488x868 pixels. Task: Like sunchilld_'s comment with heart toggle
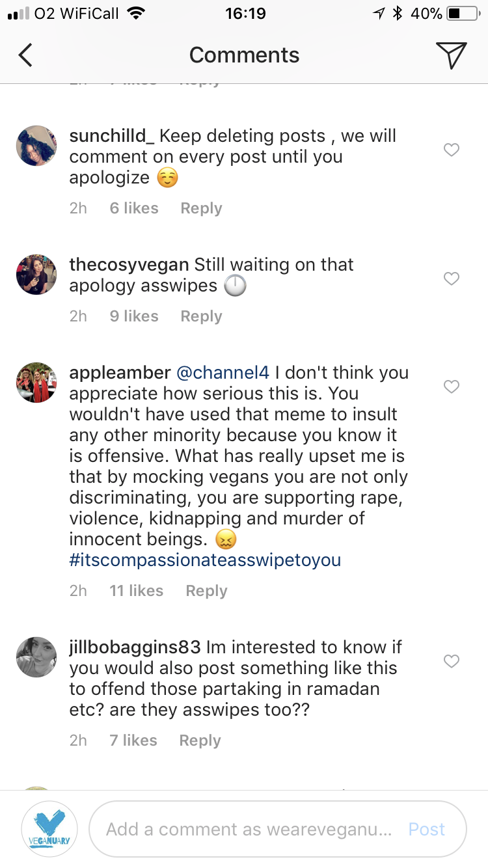[451, 150]
